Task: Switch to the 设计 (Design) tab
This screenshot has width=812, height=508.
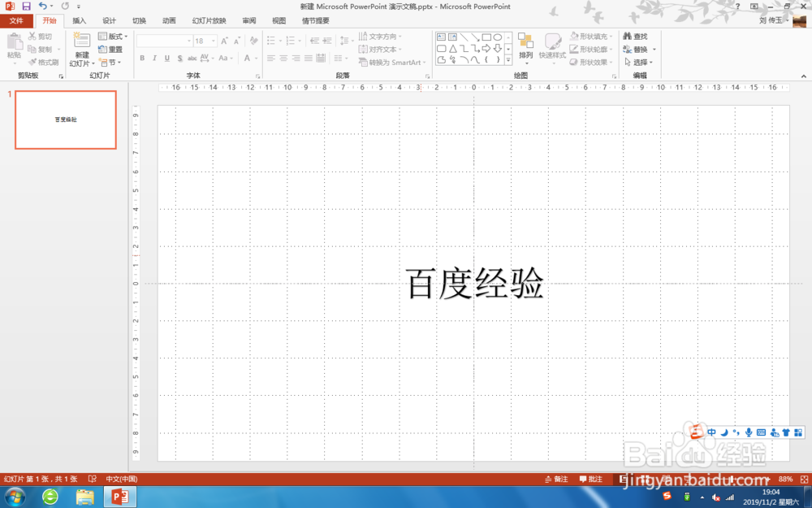Action: point(109,21)
